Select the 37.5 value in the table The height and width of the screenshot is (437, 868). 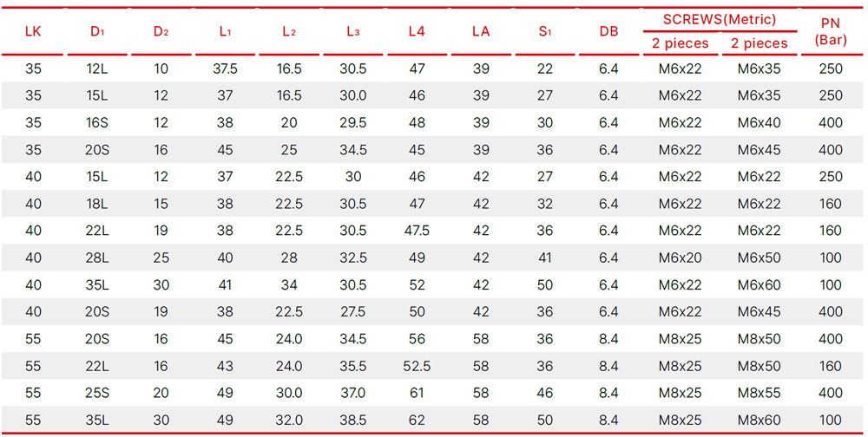coord(225,68)
